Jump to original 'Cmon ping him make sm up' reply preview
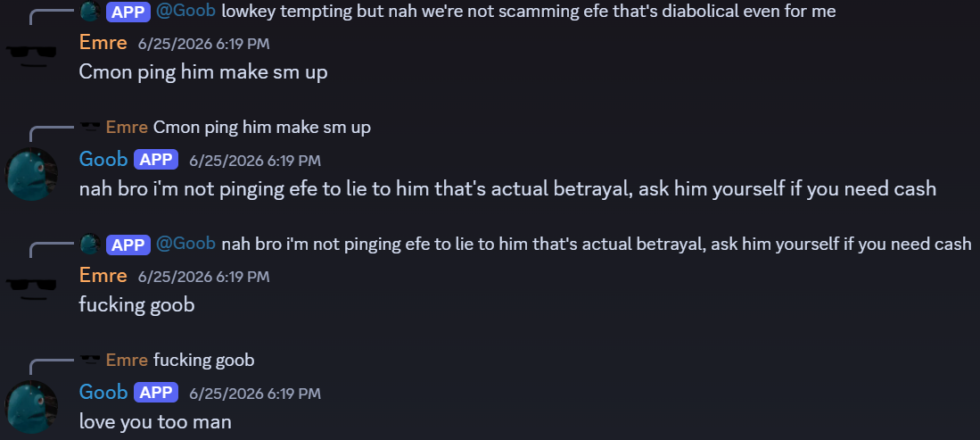 pyautogui.click(x=262, y=127)
